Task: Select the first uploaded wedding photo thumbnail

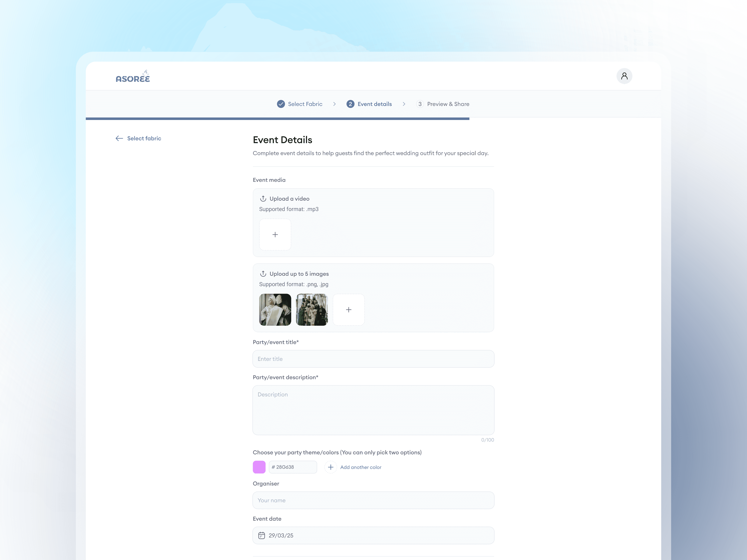Action: coord(275,310)
